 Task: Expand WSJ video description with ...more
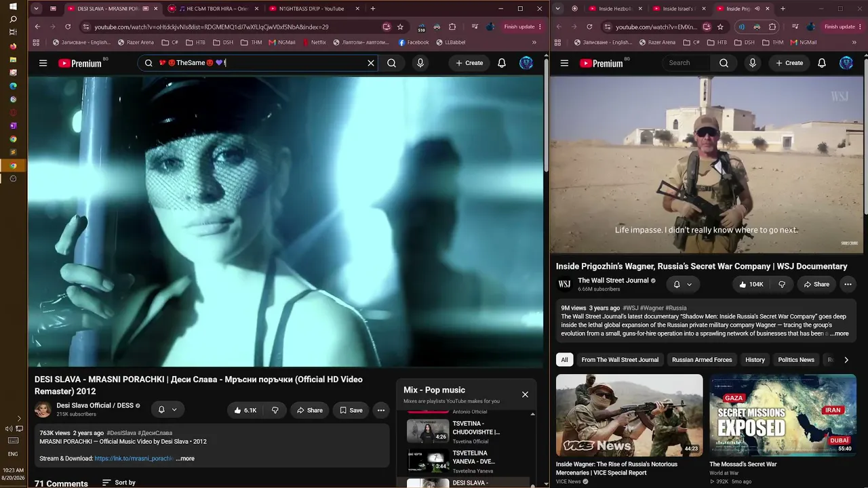point(839,333)
